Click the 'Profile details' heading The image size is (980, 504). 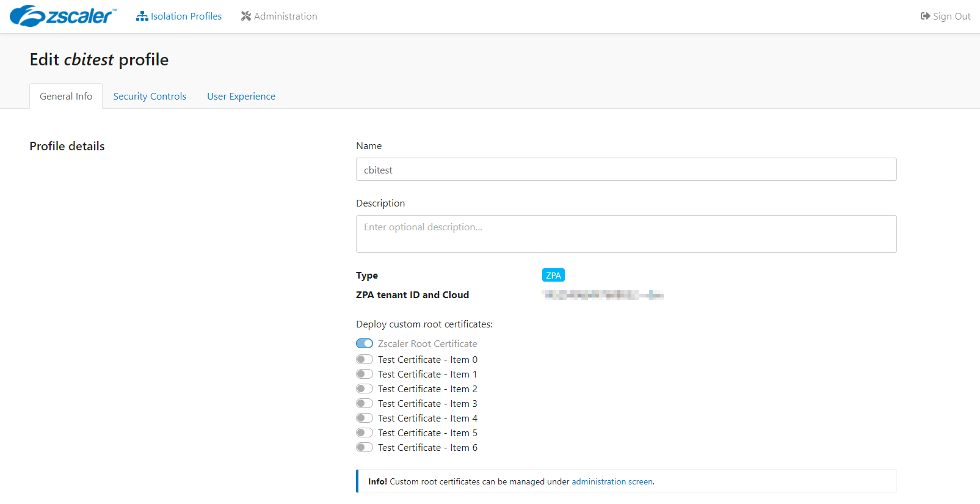67,146
